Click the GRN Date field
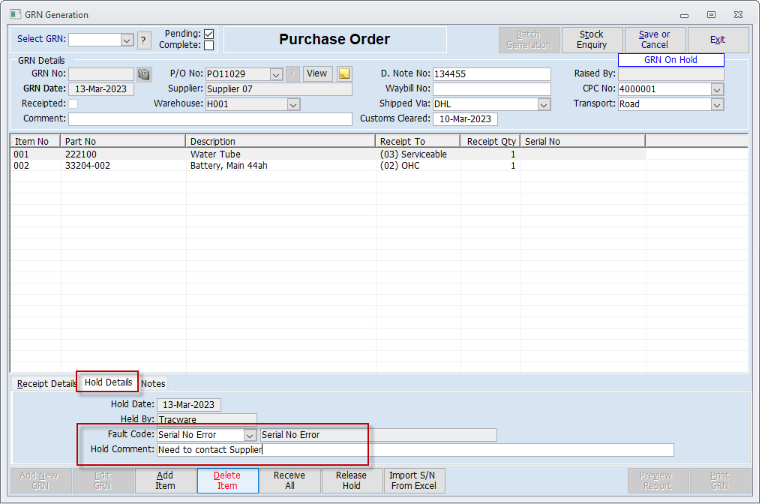The height and width of the screenshot is (504, 760). point(101,89)
